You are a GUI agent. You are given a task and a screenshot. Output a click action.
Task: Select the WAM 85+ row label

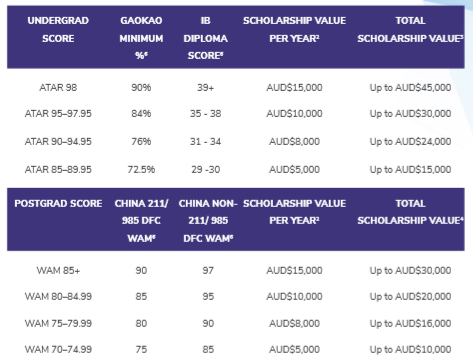click(58, 270)
